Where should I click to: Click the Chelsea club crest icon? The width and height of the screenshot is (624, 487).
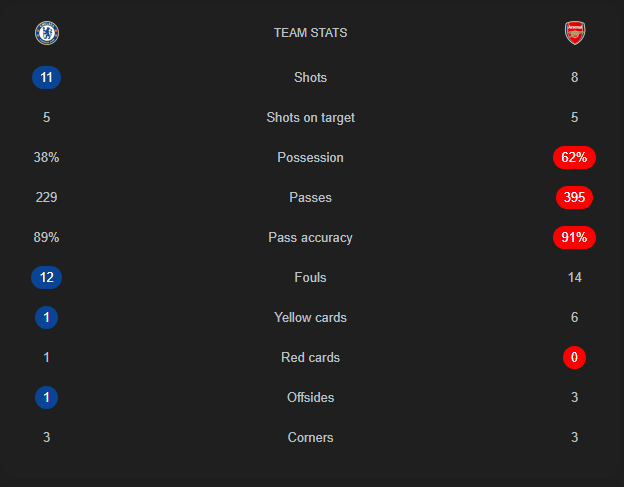pyautogui.click(x=46, y=33)
